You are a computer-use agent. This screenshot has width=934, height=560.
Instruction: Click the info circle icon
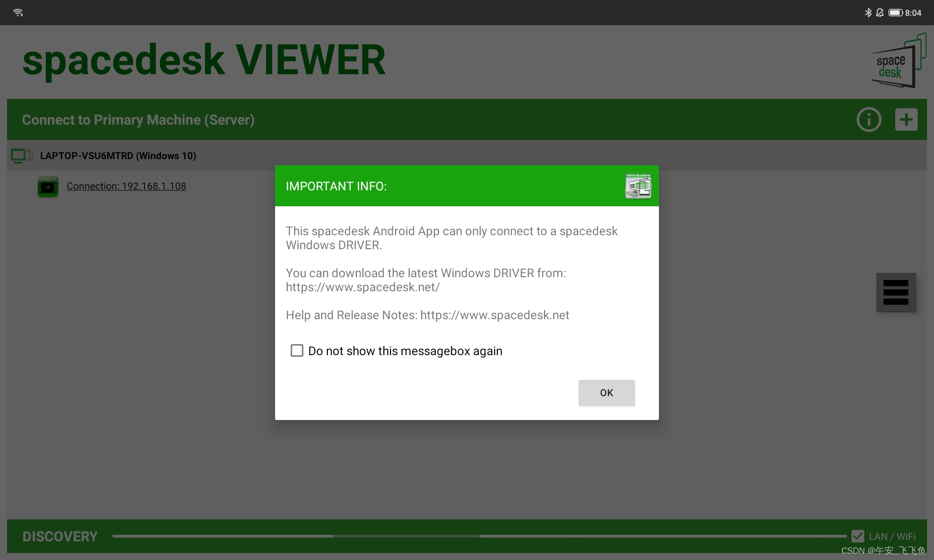coord(869,120)
